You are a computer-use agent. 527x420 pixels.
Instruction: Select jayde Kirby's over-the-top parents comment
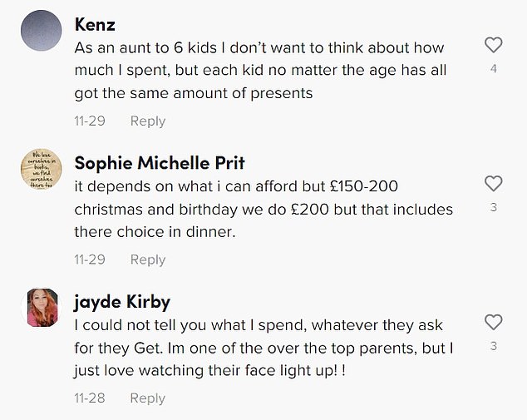coord(263,347)
